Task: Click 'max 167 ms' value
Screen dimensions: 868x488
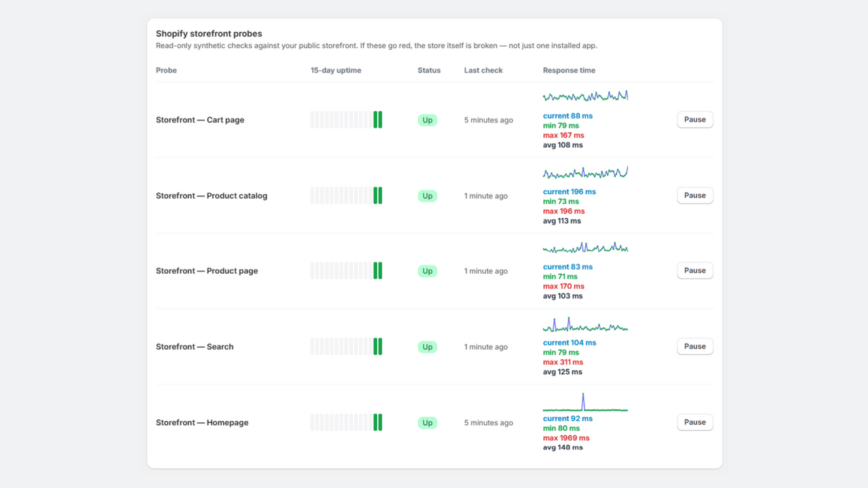Action: coord(564,136)
